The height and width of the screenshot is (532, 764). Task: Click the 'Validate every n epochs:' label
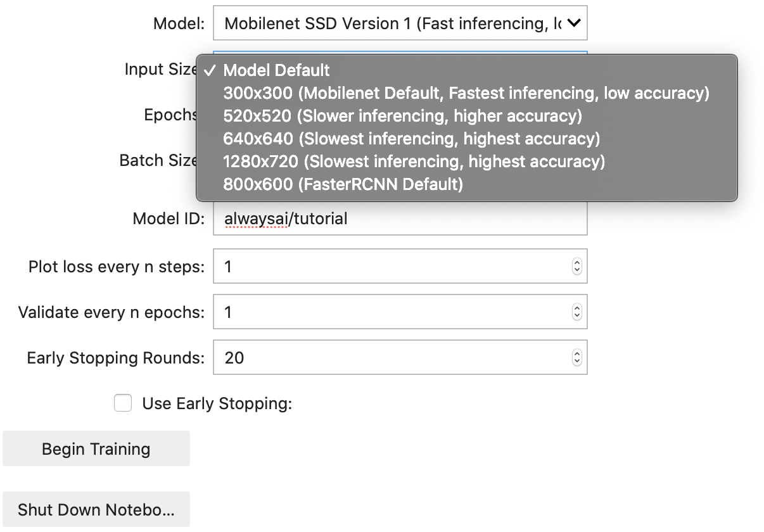tap(111, 313)
